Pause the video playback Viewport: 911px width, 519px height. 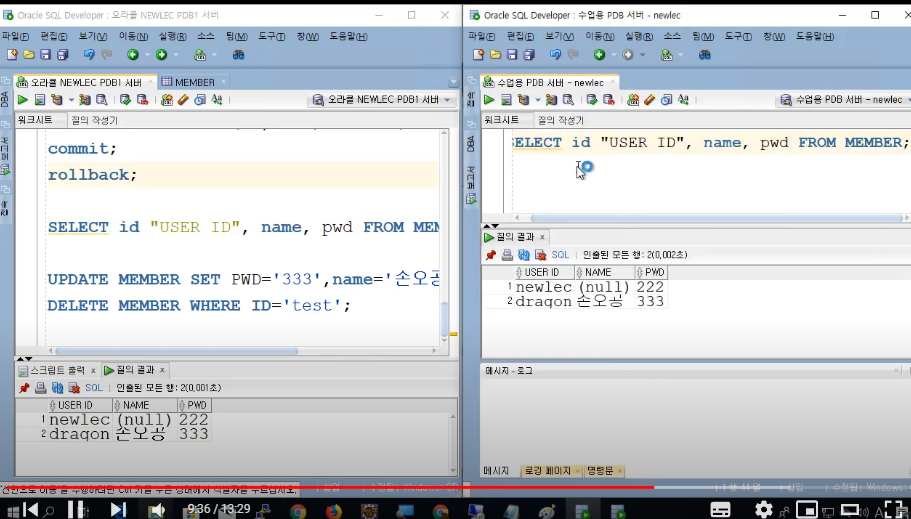point(76,510)
